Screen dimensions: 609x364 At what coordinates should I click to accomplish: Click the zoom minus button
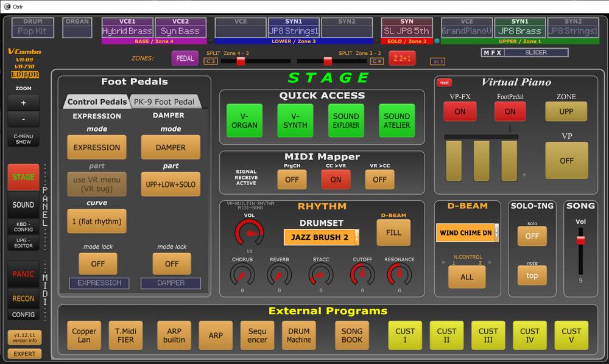23,119
